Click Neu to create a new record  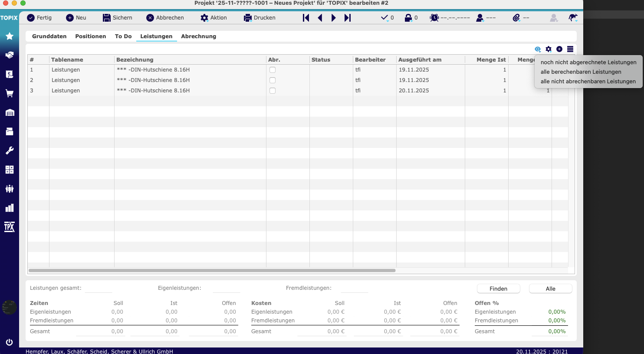point(76,18)
